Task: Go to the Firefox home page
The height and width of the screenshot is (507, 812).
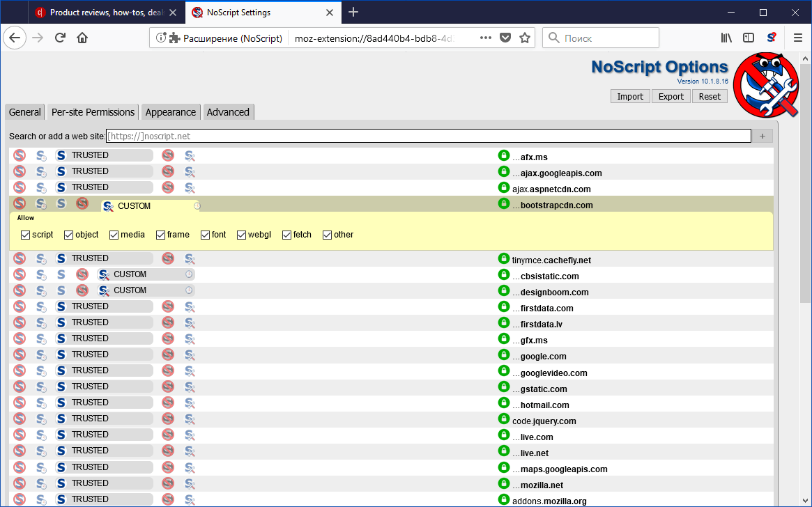Action: (x=82, y=38)
